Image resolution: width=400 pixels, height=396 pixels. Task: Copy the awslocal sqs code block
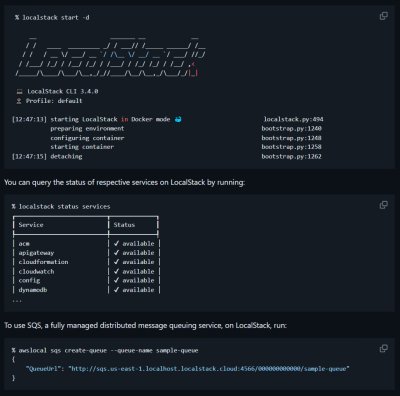(384, 348)
